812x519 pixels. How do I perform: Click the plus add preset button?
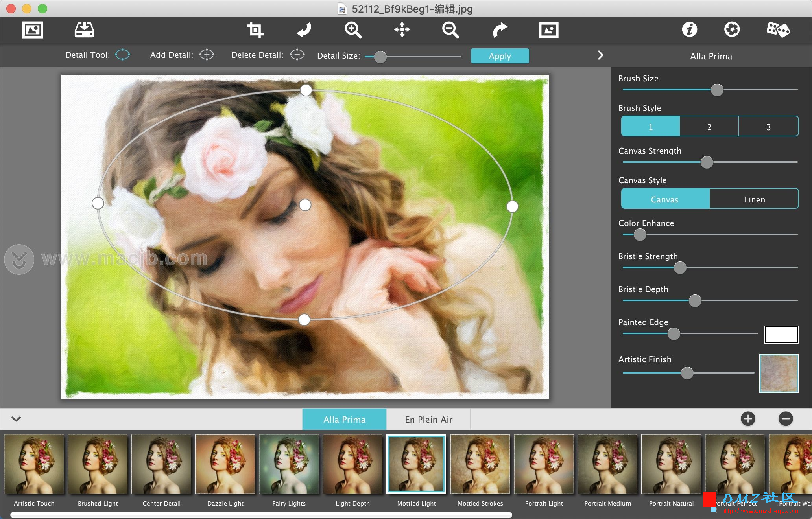(x=748, y=419)
